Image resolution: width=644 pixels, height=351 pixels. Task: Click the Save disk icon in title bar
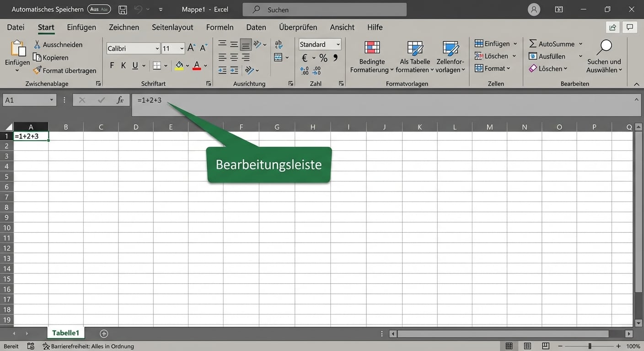click(123, 10)
